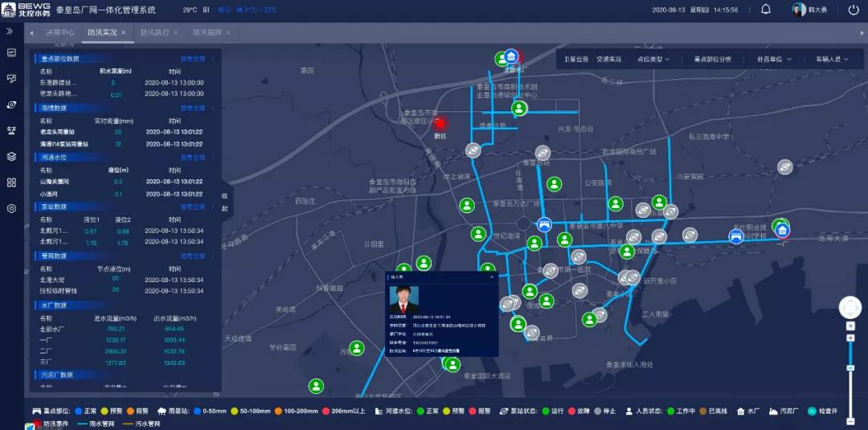Close the personnel info popup
868x430 pixels.
pos(492,277)
